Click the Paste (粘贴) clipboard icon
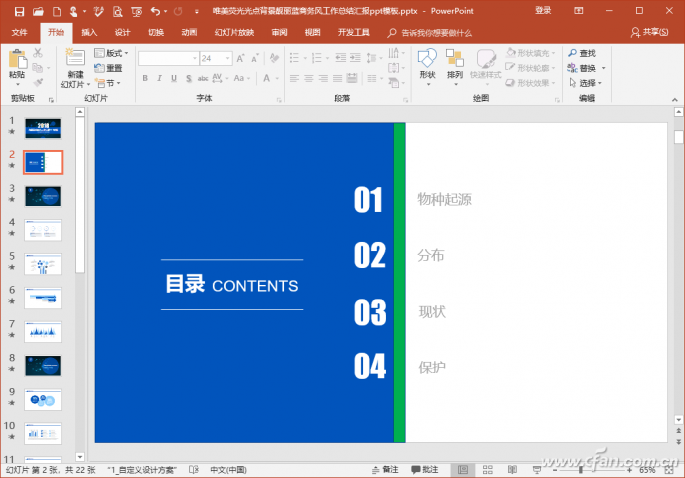This screenshot has height=478, width=685. click(x=17, y=59)
